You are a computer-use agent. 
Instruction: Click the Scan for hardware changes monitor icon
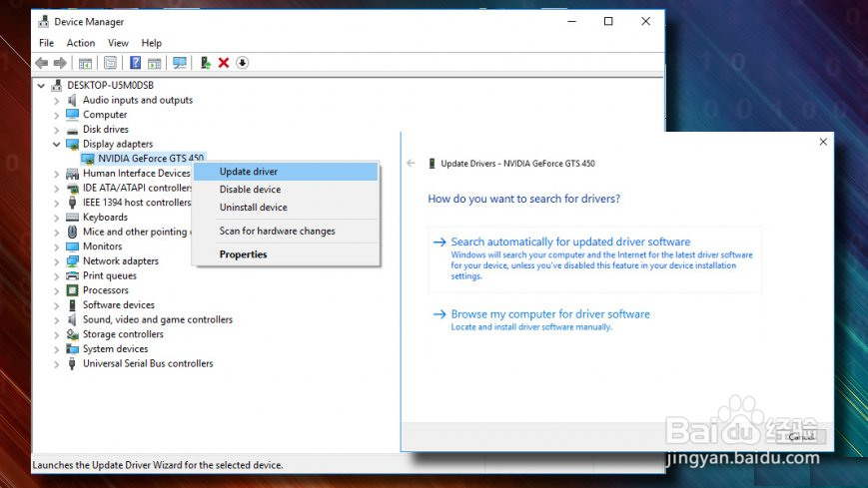click(180, 63)
